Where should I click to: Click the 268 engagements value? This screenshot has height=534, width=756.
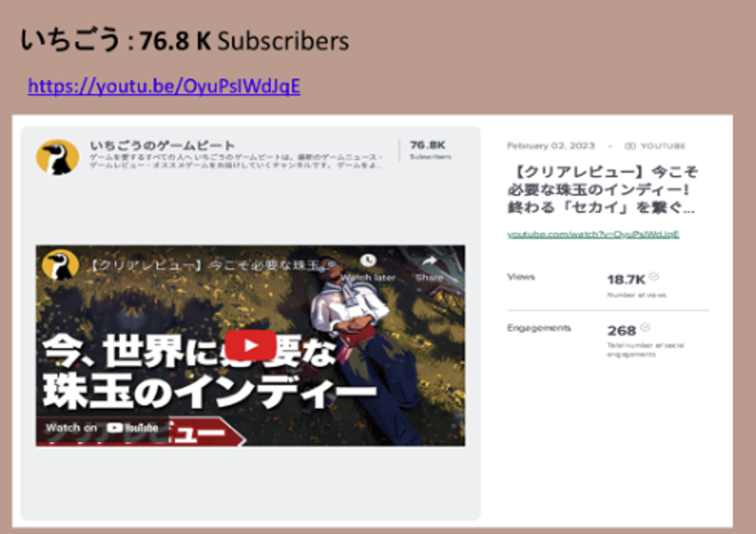(621, 331)
